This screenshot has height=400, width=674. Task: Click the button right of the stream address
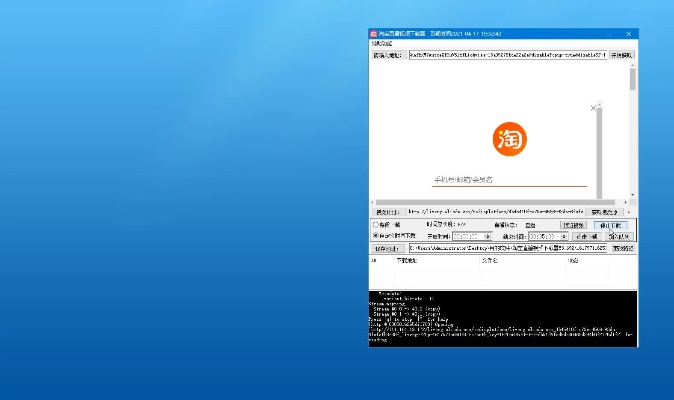point(604,212)
